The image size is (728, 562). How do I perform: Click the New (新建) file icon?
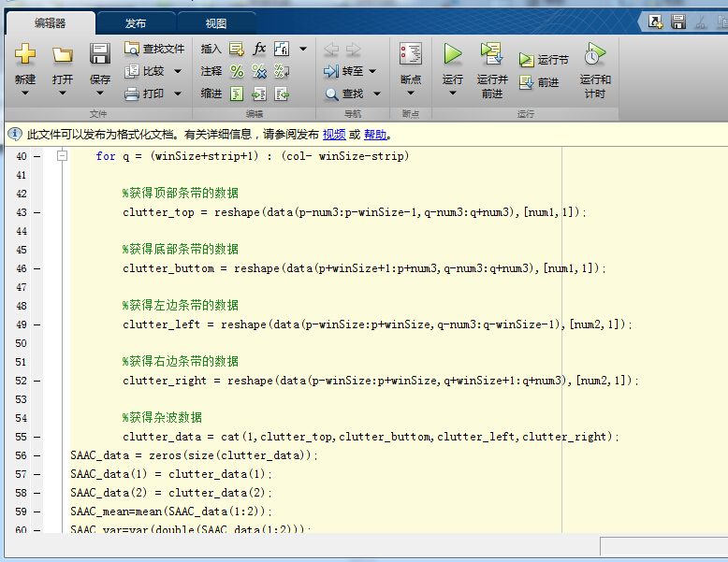click(25, 54)
